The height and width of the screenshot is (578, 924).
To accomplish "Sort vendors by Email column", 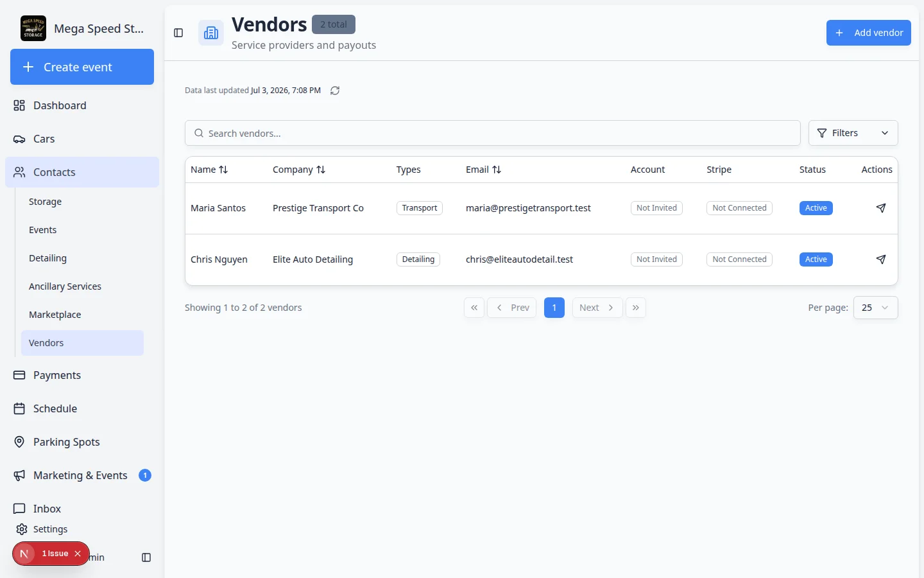I will pyautogui.click(x=483, y=170).
